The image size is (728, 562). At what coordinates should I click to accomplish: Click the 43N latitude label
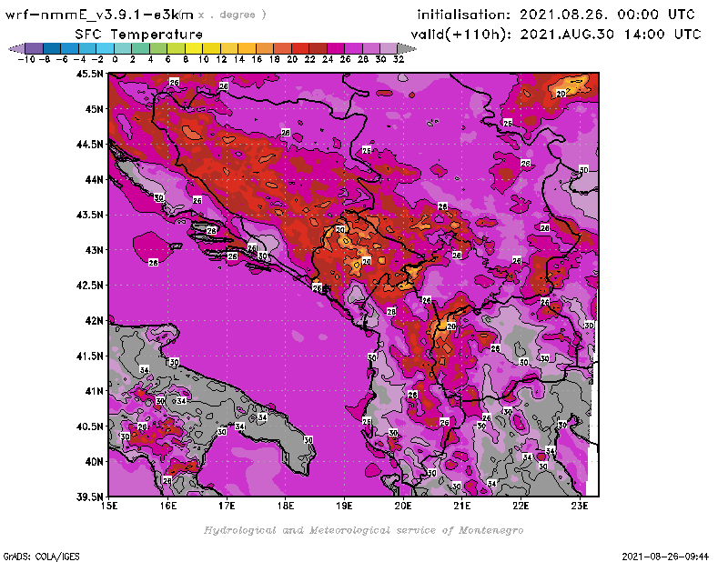[94, 250]
